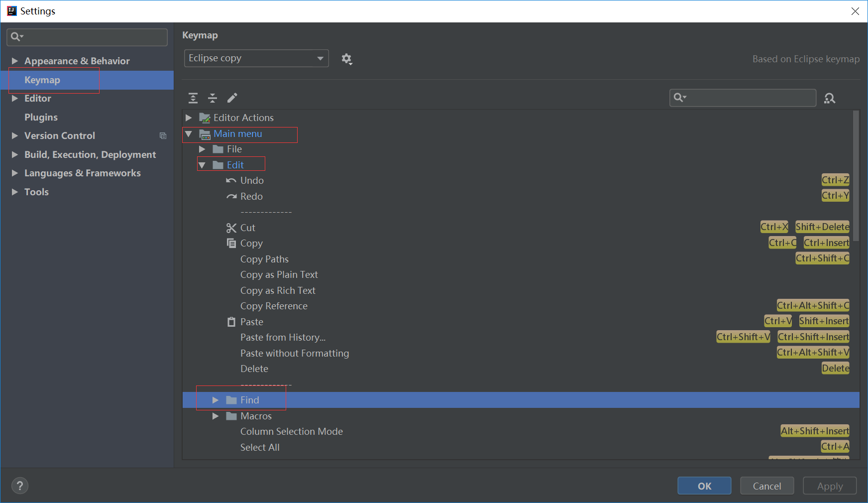868x503 pixels.
Task: Click the Find Actions by Shortcut icon
Action: click(830, 98)
